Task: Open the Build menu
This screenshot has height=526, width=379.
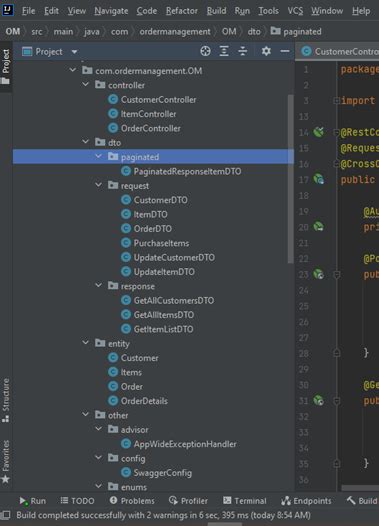Action: pos(216,11)
